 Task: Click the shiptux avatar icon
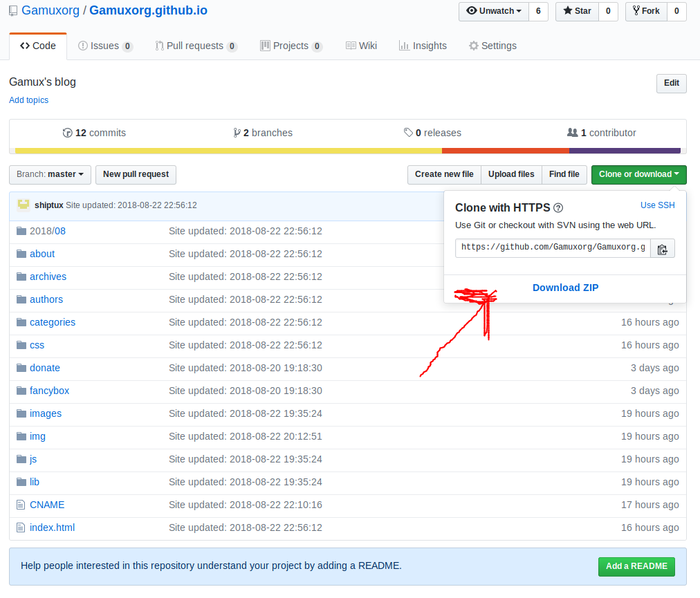tap(24, 205)
